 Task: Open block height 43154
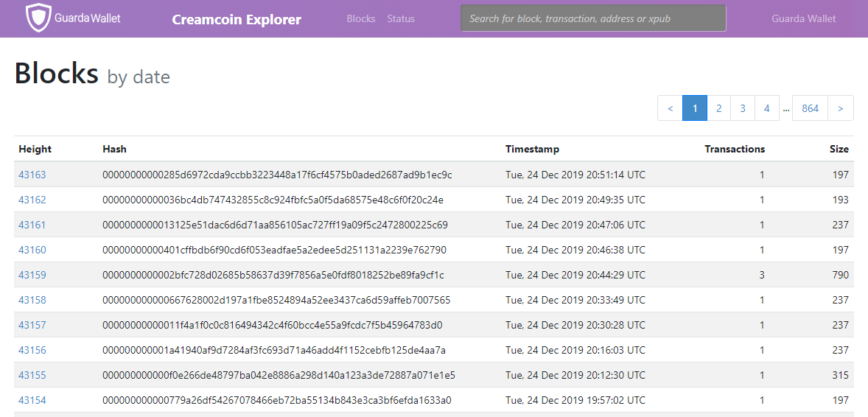pos(32,400)
